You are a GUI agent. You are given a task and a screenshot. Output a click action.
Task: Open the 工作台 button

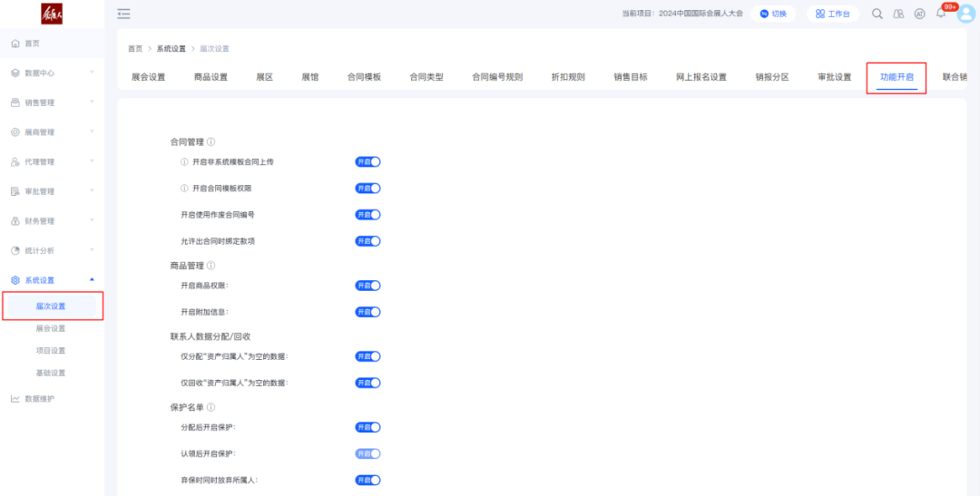click(x=832, y=14)
